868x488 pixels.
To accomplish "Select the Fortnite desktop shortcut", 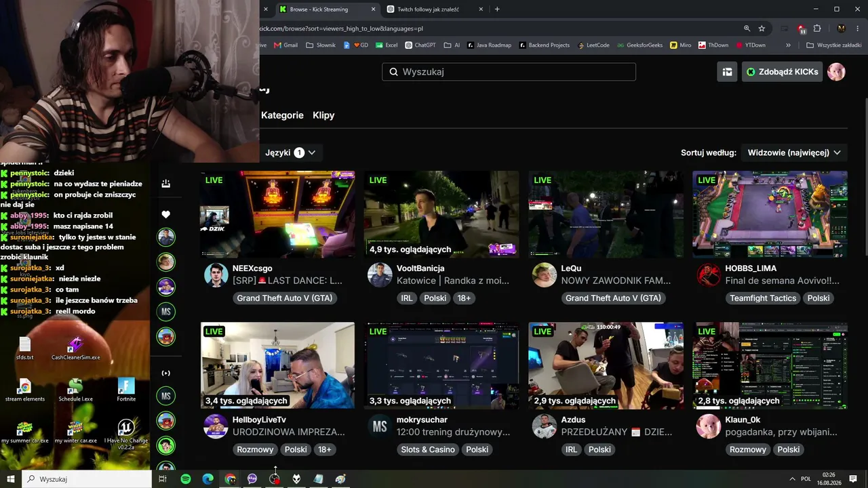I will pyautogui.click(x=126, y=390).
